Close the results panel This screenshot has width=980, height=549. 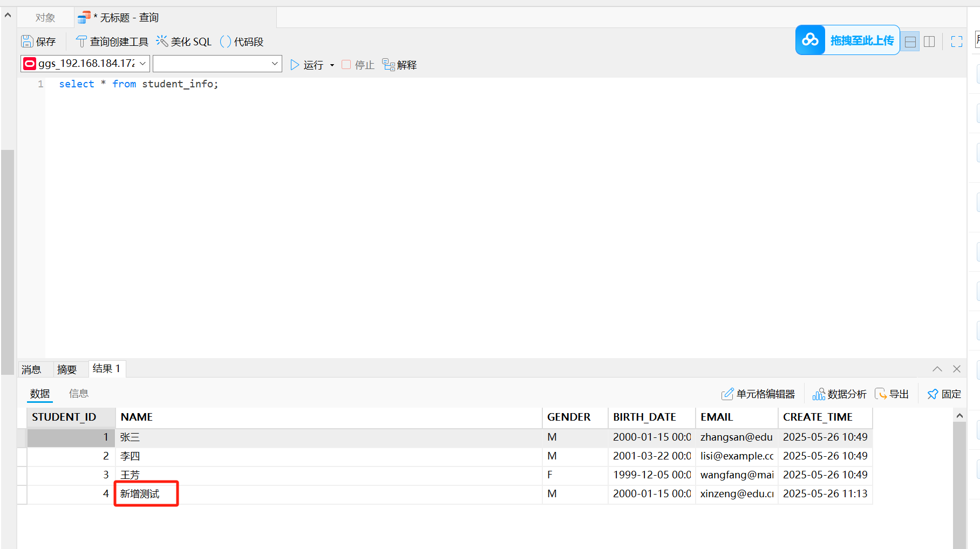[957, 369]
